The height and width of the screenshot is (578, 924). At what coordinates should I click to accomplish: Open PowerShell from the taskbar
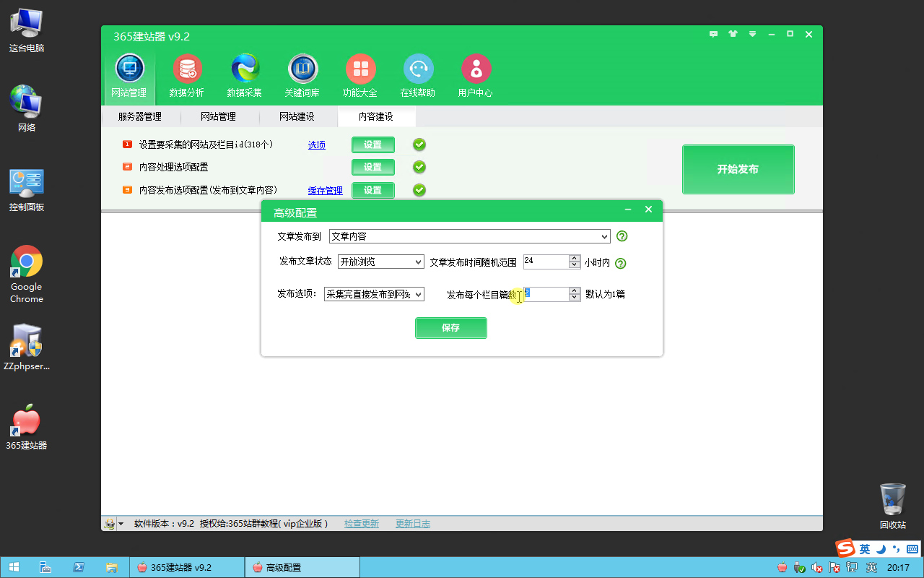79,567
